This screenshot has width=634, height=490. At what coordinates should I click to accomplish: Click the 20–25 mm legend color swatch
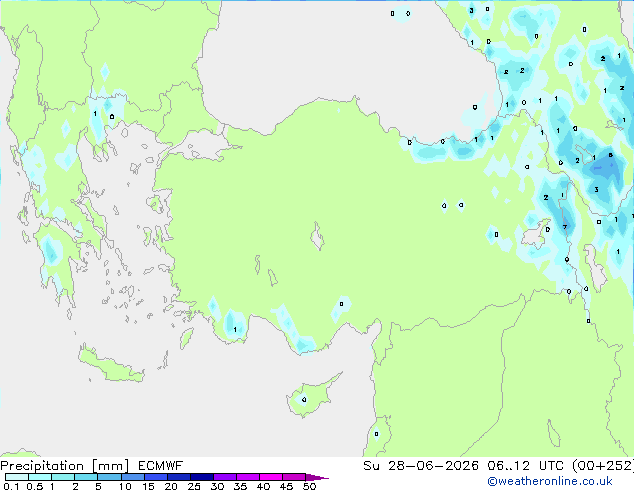tap(178, 477)
